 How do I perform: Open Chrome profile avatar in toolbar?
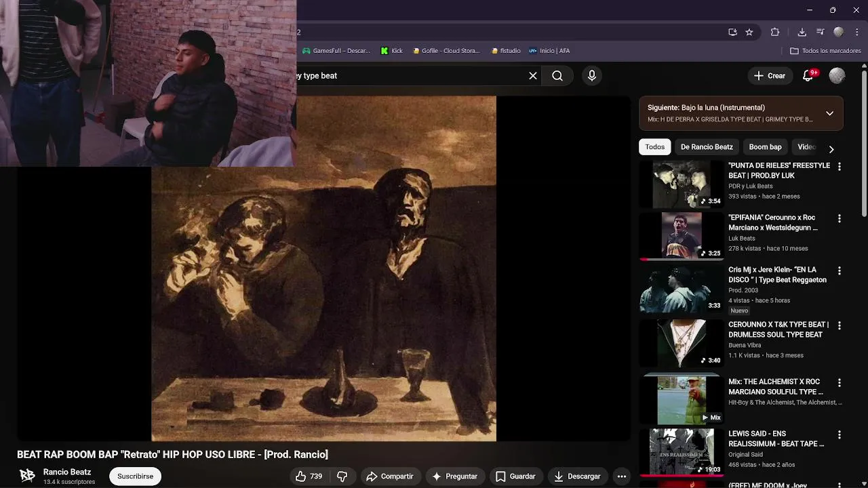(x=838, y=32)
